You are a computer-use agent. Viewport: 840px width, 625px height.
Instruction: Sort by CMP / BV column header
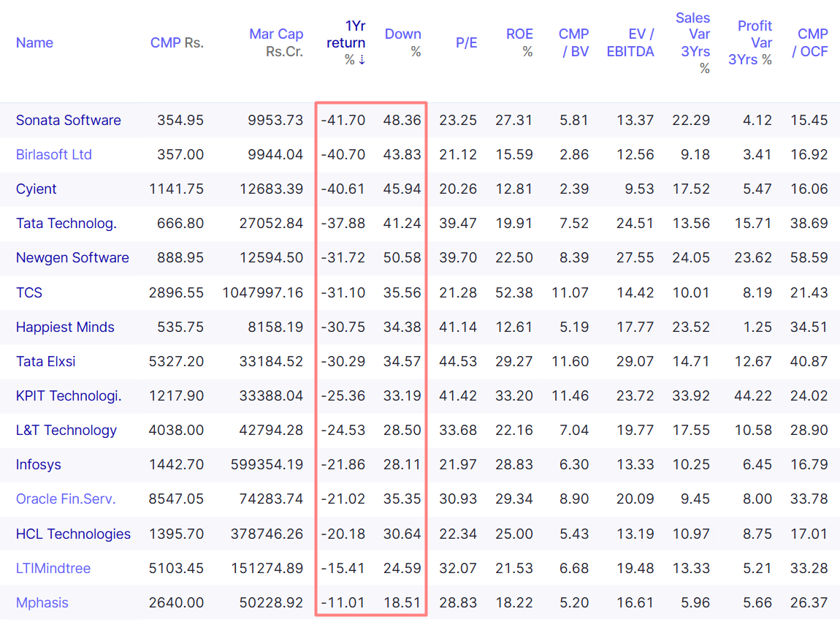(573, 43)
